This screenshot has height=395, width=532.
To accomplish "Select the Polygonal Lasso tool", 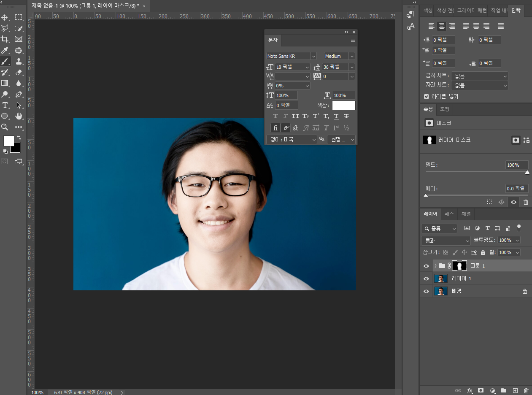I will point(5,28).
